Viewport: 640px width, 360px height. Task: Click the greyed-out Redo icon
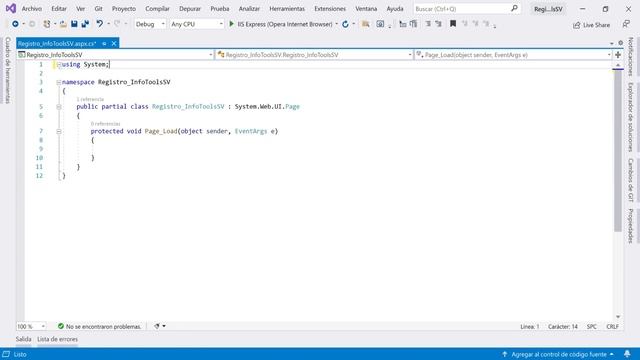click(x=117, y=24)
